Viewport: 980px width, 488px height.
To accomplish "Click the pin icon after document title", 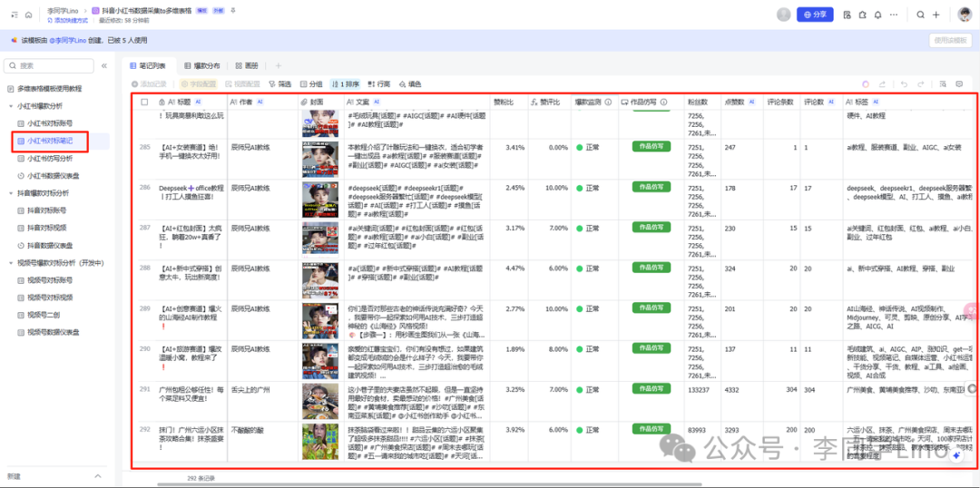I will click(x=233, y=11).
